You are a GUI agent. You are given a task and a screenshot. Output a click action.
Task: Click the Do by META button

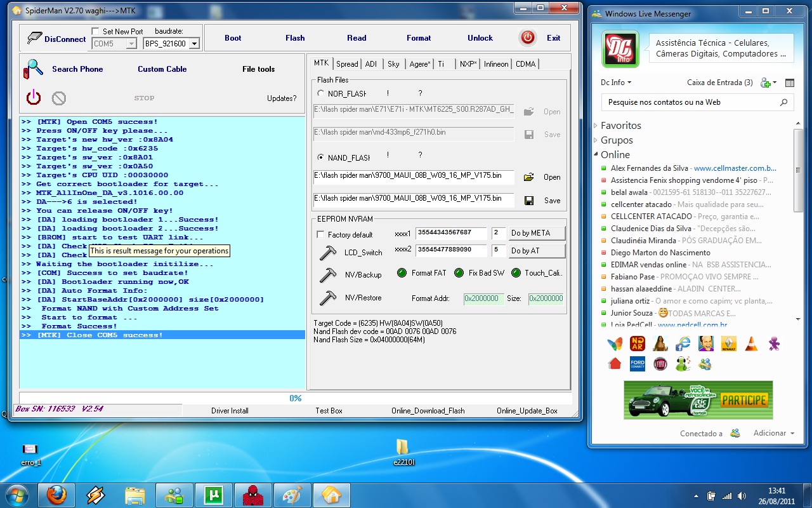(537, 233)
